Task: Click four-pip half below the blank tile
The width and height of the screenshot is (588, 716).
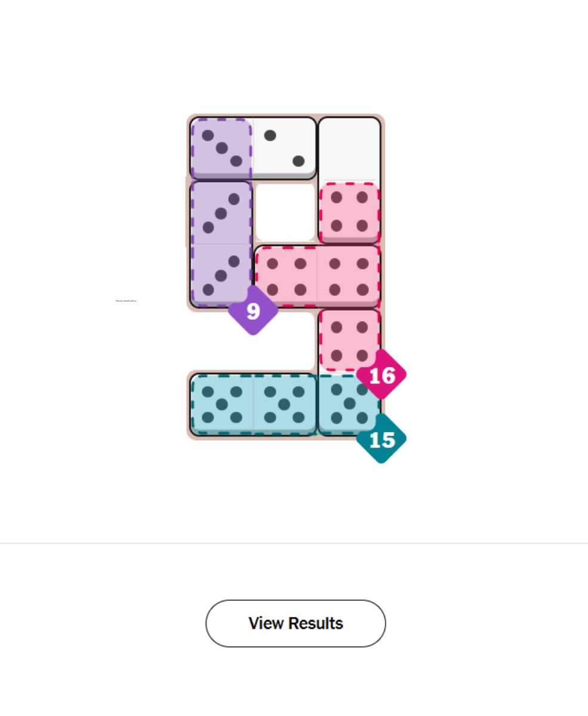Action: (349, 212)
